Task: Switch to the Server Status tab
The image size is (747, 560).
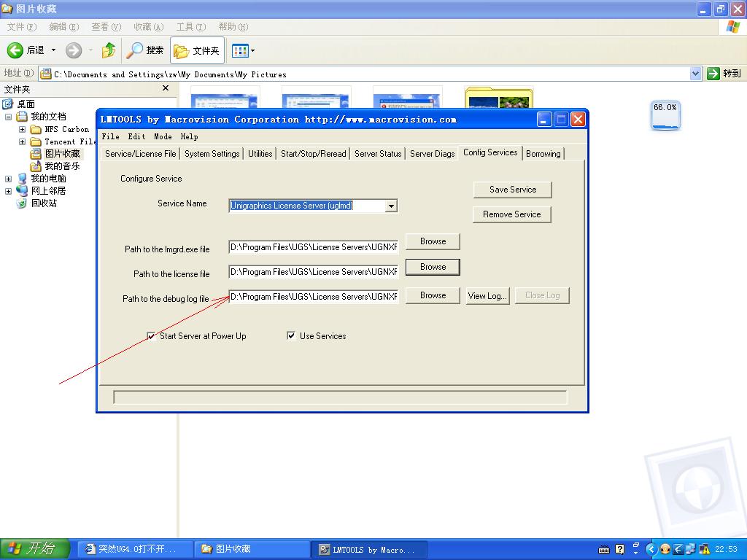Action: point(378,153)
